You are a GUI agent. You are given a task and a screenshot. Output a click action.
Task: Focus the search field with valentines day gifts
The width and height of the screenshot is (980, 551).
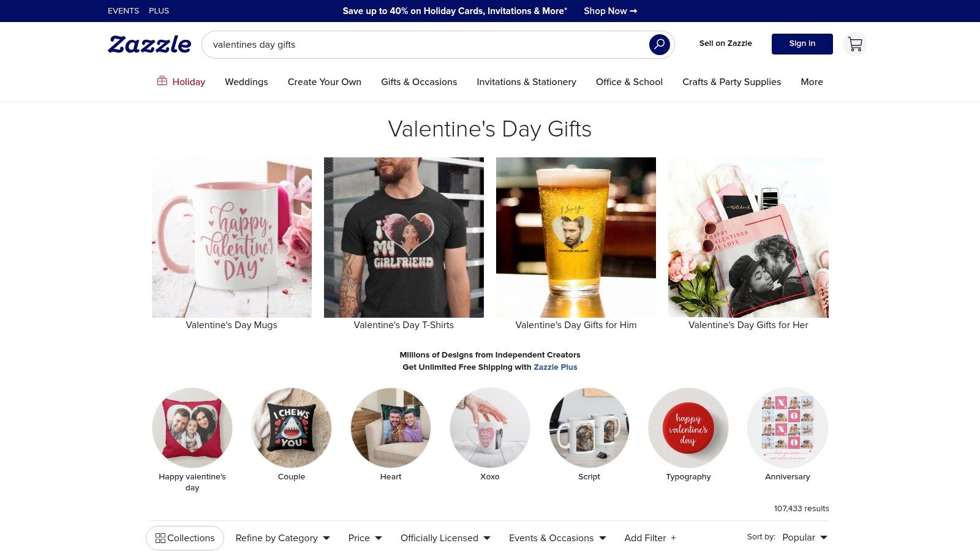point(429,45)
